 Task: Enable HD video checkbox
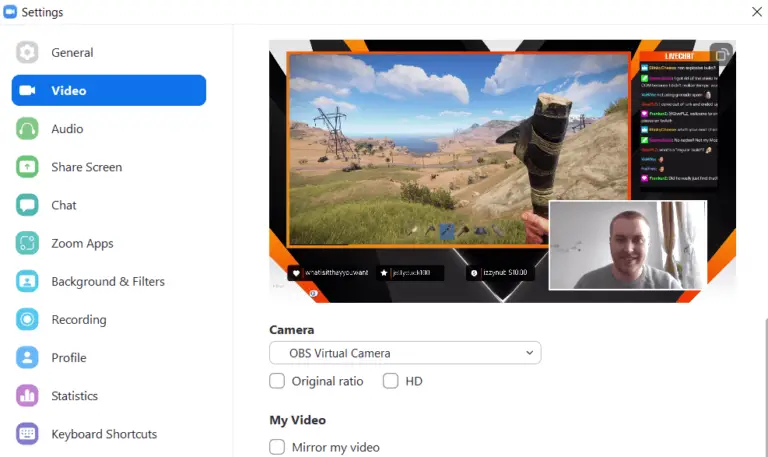click(390, 381)
